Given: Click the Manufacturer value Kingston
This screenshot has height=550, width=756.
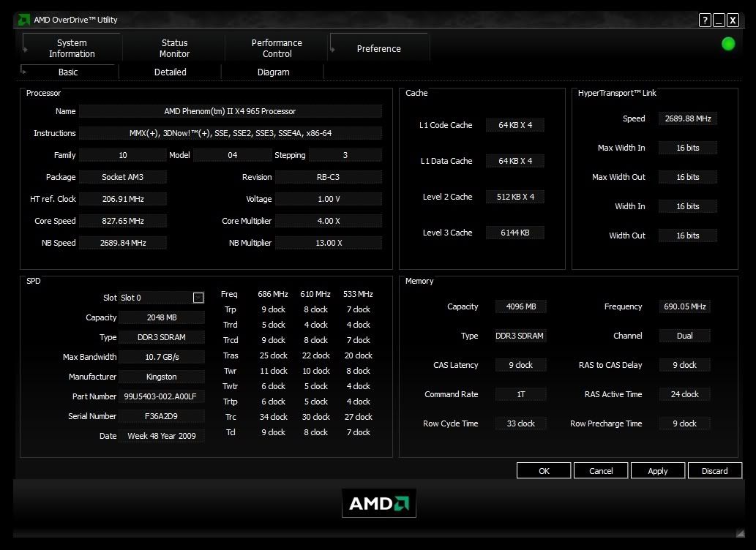Looking at the screenshot, I should coord(161,377).
